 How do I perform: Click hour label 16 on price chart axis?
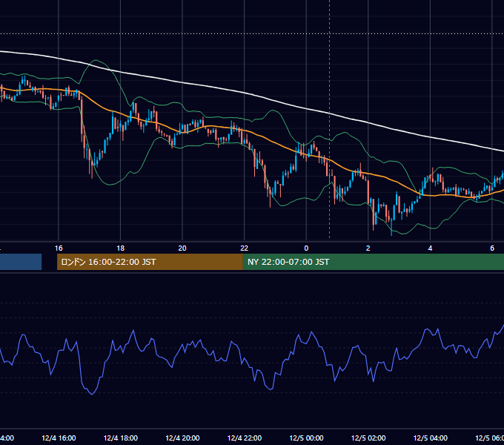click(59, 248)
